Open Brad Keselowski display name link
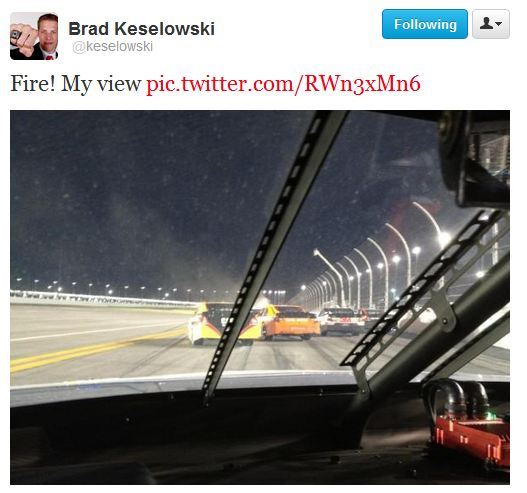The width and height of the screenshot is (527, 493). [x=141, y=29]
